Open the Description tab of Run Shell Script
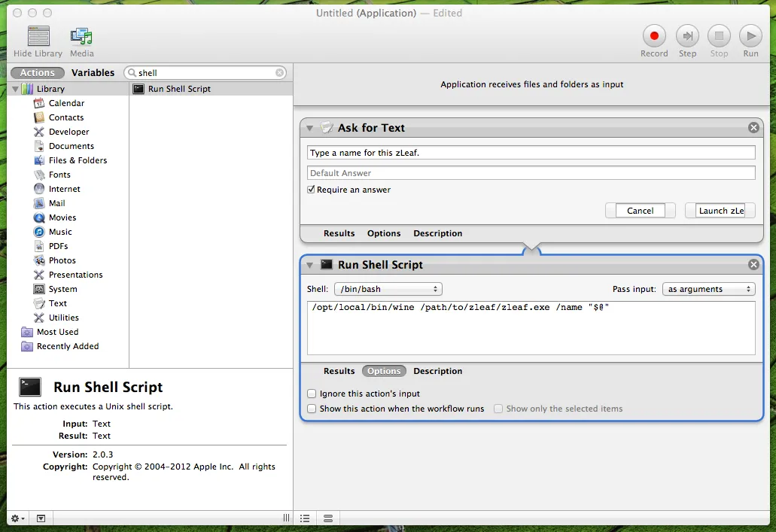 click(x=437, y=371)
